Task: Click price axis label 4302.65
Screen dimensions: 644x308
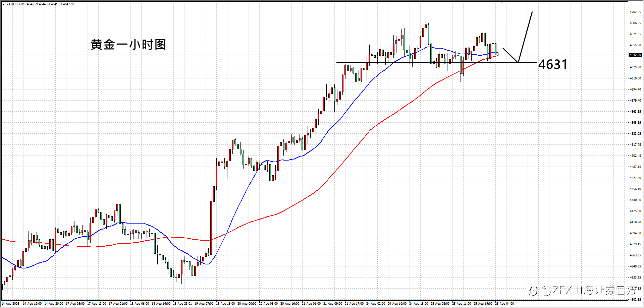Action: tap(635, 300)
